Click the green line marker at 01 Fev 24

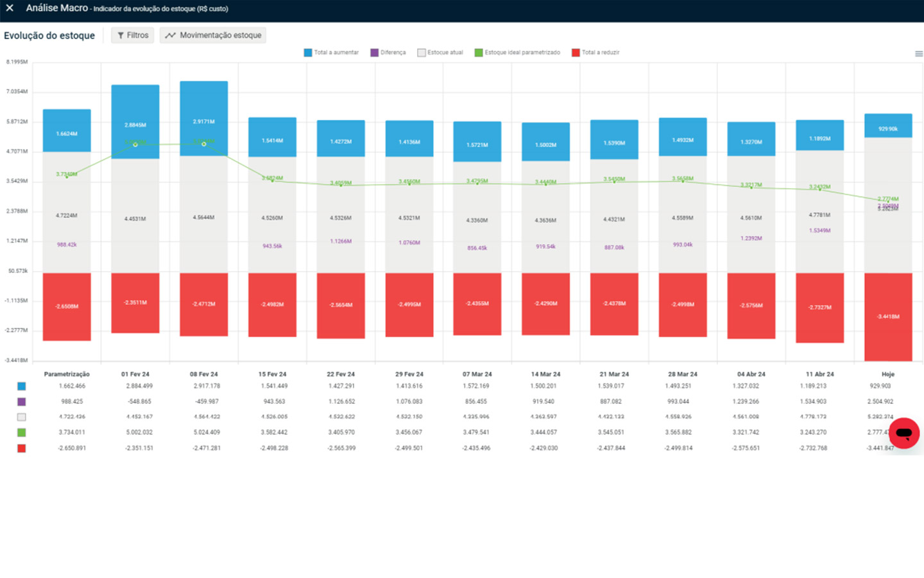135,144
